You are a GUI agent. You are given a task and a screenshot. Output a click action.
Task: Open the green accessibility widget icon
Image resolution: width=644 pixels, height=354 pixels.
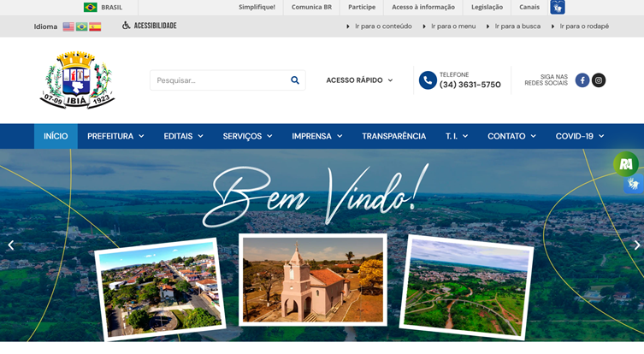click(x=626, y=163)
